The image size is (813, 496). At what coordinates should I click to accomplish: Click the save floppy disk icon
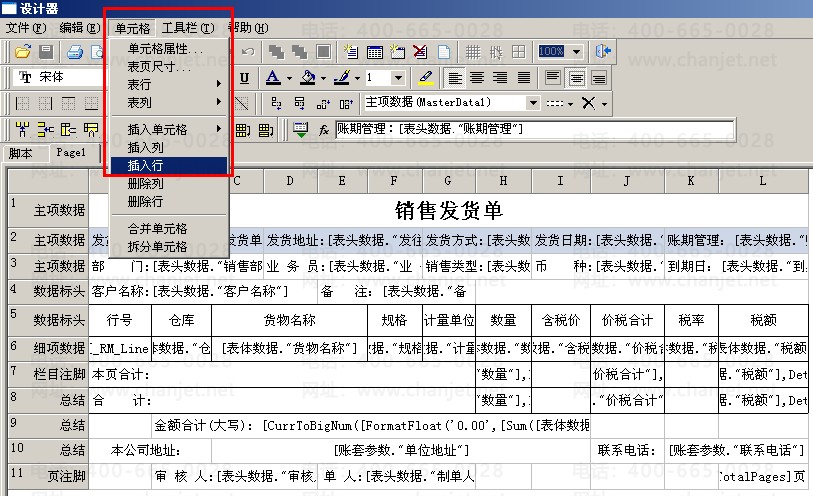[x=46, y=51]
